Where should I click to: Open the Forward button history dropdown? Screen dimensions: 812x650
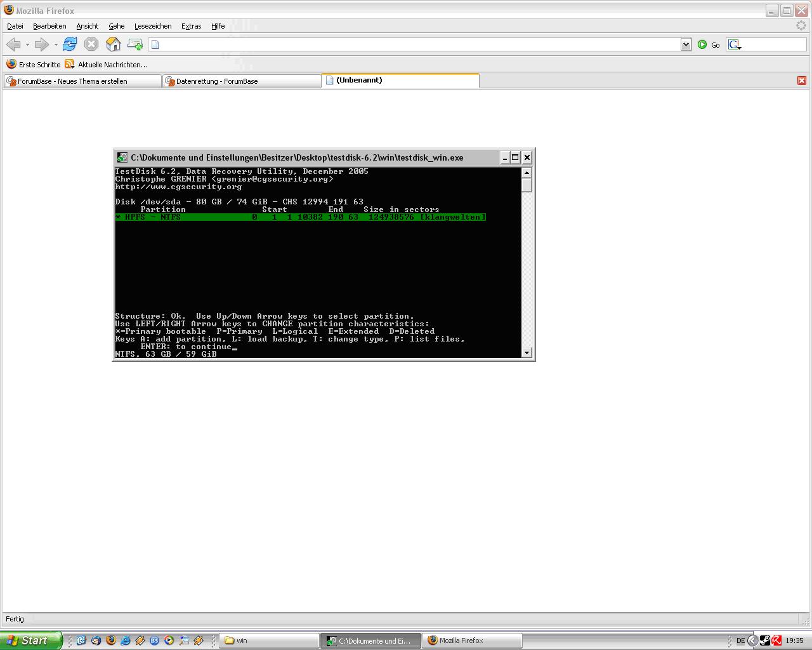pyautogui.click(x=56, y=44)
